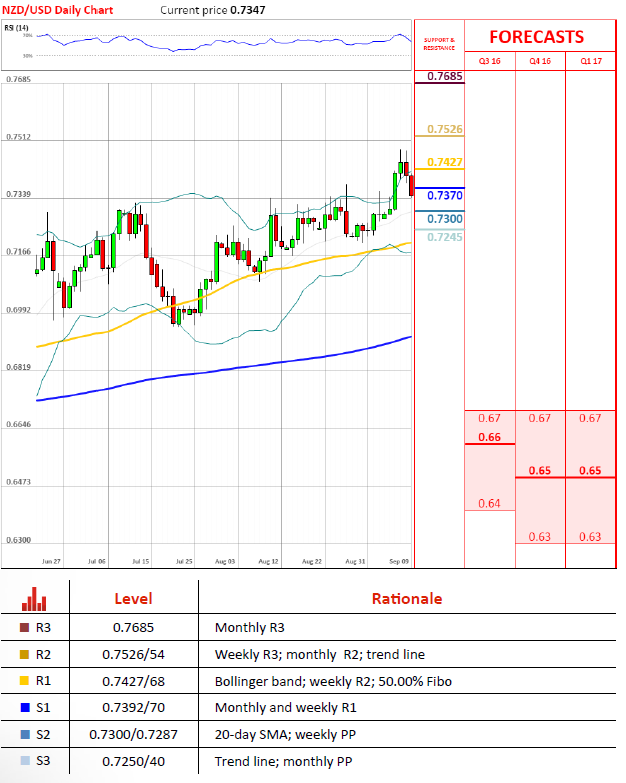Click the S2 steel-blue square marker
626x783 pixels.
pyautogui.click(x=25, y=735)
